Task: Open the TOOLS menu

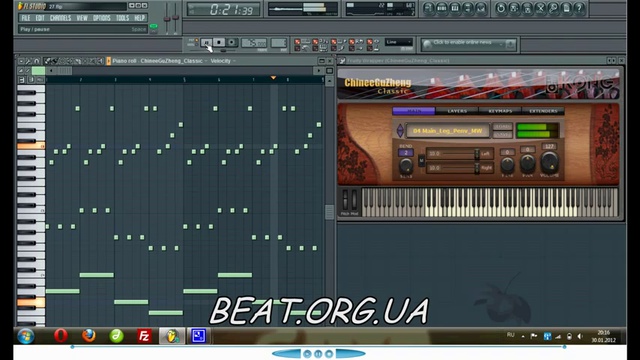Action: [x=122, y=18]
